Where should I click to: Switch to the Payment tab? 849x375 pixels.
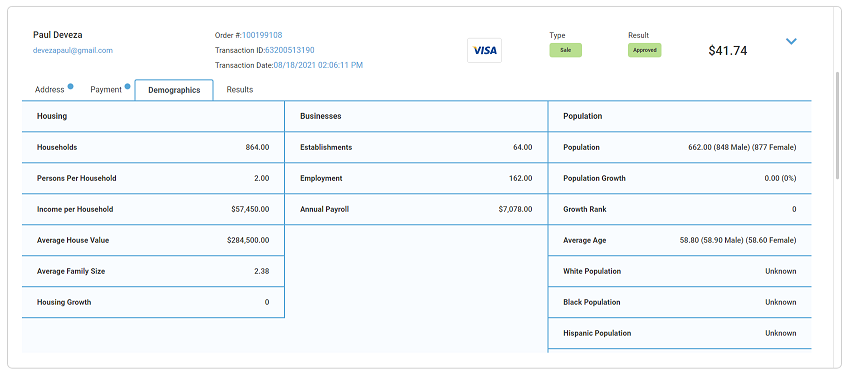coord(106,90)
